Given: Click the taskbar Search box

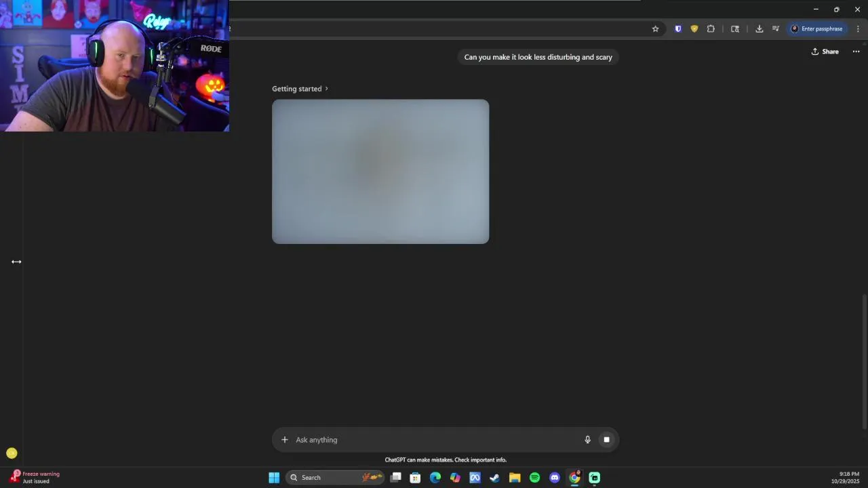Looking at the screenshot, I should click(335, 478).
